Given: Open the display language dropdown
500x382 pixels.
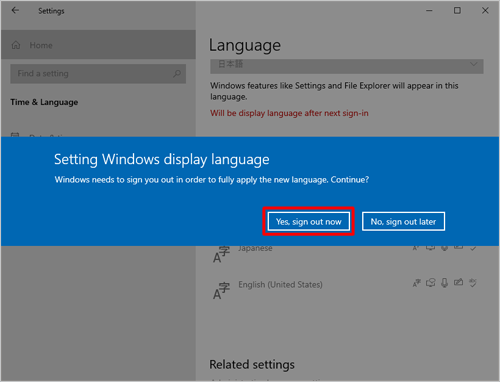Looking at the screenshot, I should (347, 66).
